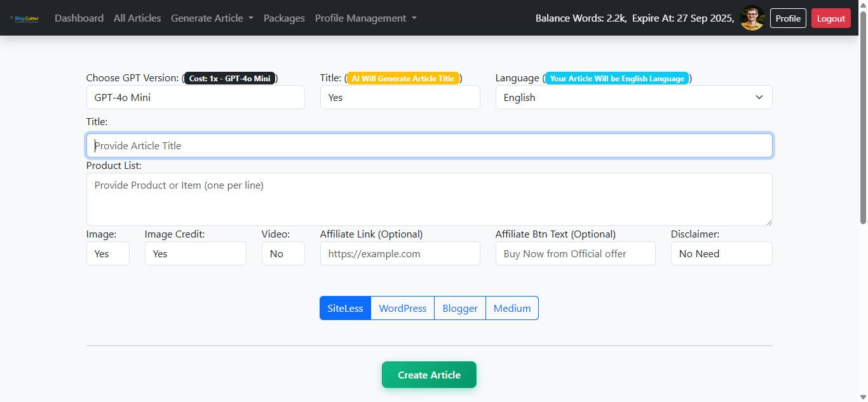The height and width of the screenshot is (402, 868).
Task: Open the GPT Version selector
Action: point(195,97)
